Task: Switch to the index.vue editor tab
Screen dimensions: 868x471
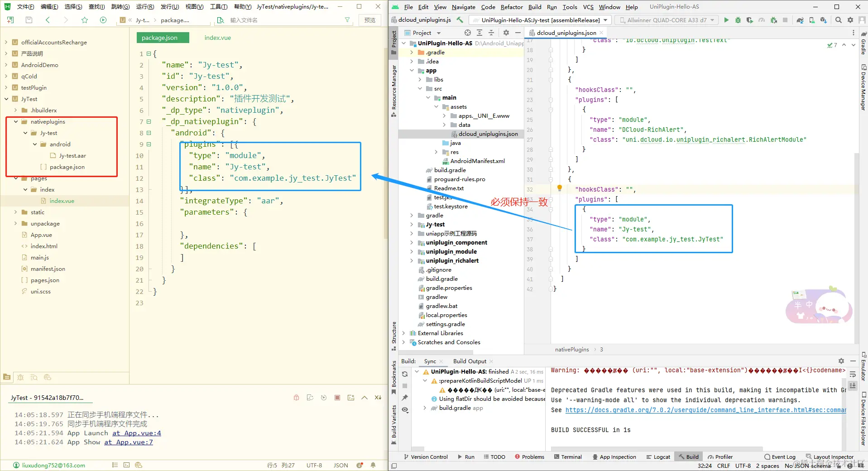Action: click(x=218, y=38)
